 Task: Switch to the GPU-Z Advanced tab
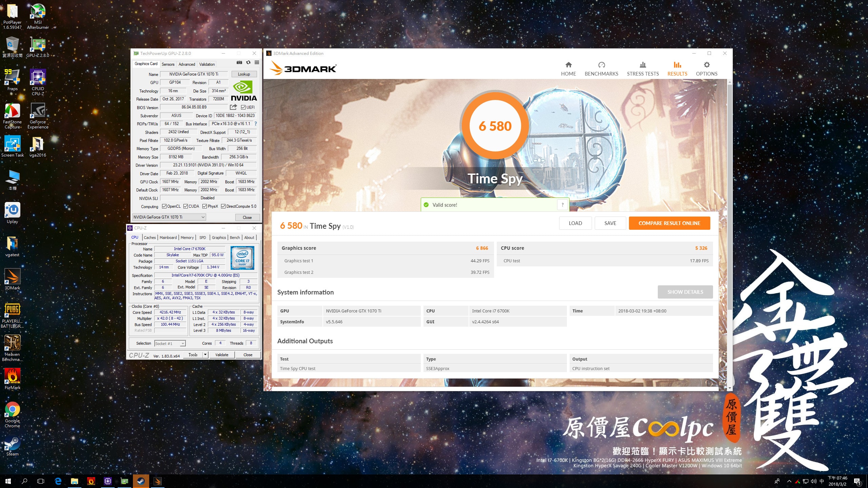pos(187,64)
